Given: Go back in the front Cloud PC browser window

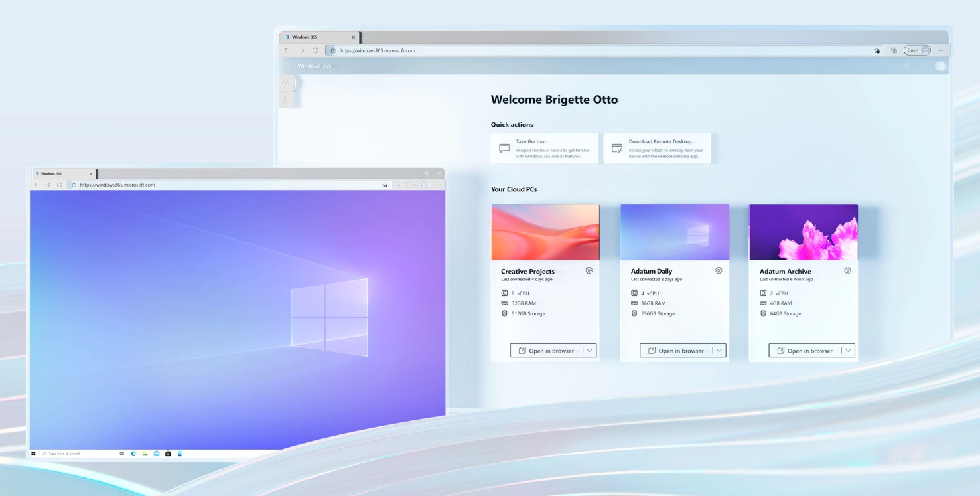Looking at the screenshot, I should click(36, 185).
